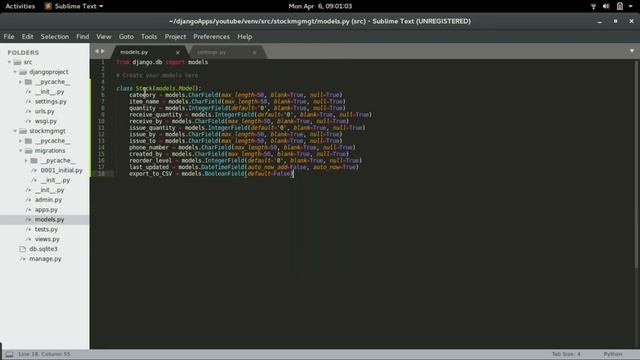Open views.py in the sidebar
640x360 pixels.
[47, 239]
